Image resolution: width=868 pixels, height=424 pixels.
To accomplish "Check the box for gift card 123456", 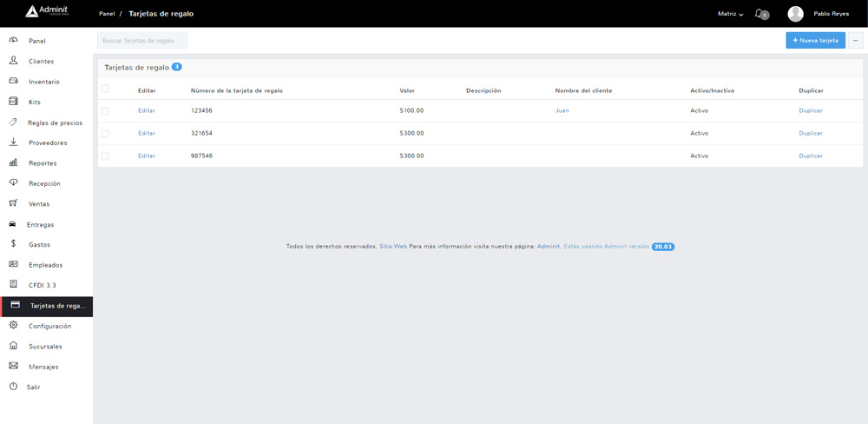I will click(105, 110).
